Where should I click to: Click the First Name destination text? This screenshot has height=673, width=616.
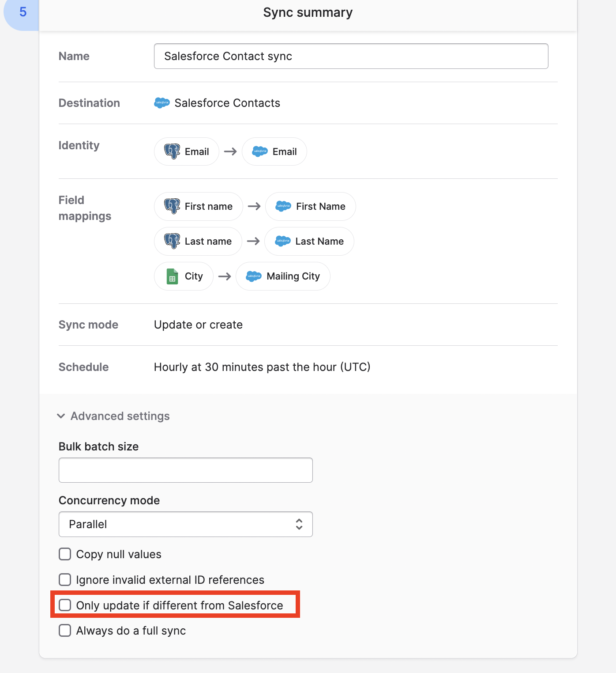tap(321, 206)
